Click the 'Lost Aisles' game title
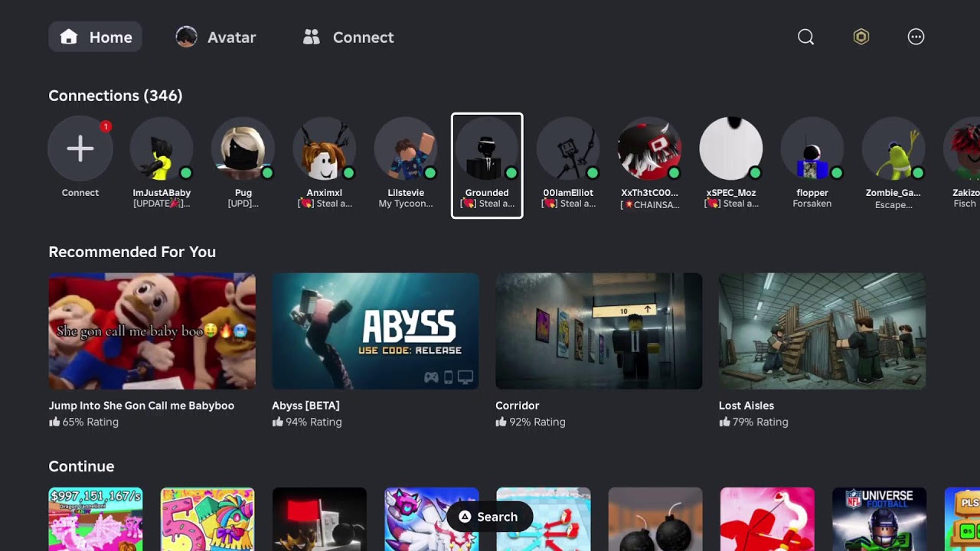This screenshot has width=980, height=551. (x=746, y=406)
